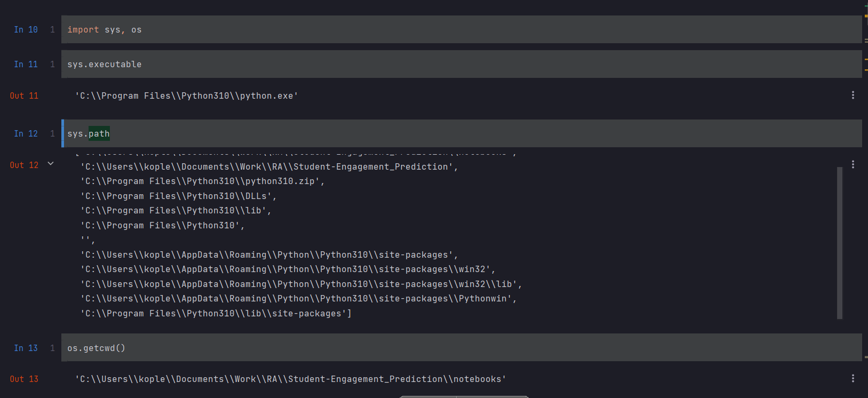
Task: Open the Out 11 three-dot options menu
Action: (x=853, y=95)
